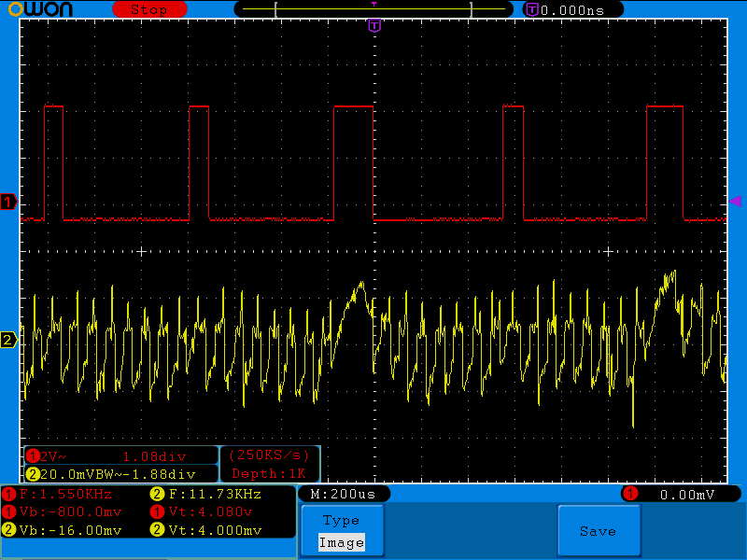Open the Type Image menu button
The height and width of the screenshot is (560, 747).
point(342,531)
